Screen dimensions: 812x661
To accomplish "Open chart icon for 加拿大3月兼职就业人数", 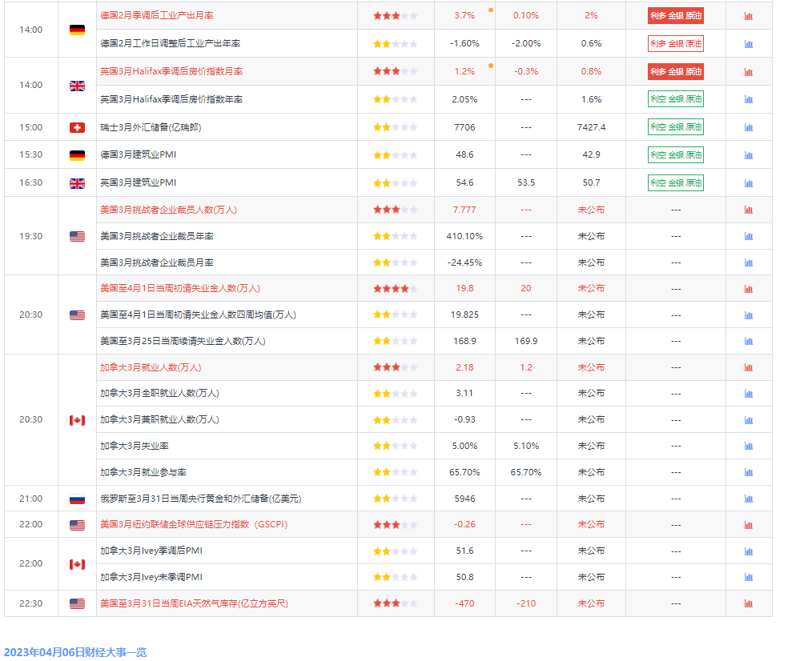I will (x=748, y=420).
